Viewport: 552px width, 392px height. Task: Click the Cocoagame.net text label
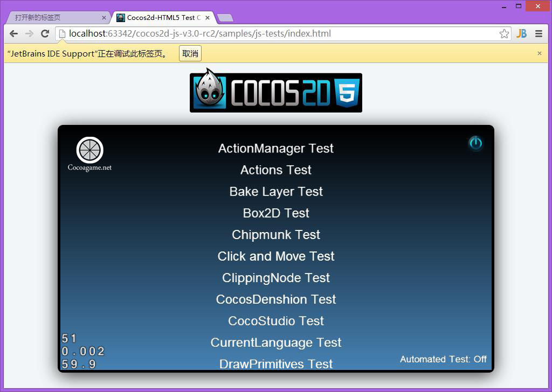[x=90, y=167]
